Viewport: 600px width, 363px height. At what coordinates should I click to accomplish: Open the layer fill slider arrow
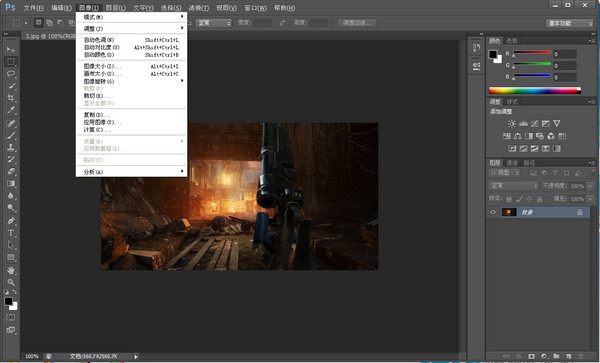point(590,199)
